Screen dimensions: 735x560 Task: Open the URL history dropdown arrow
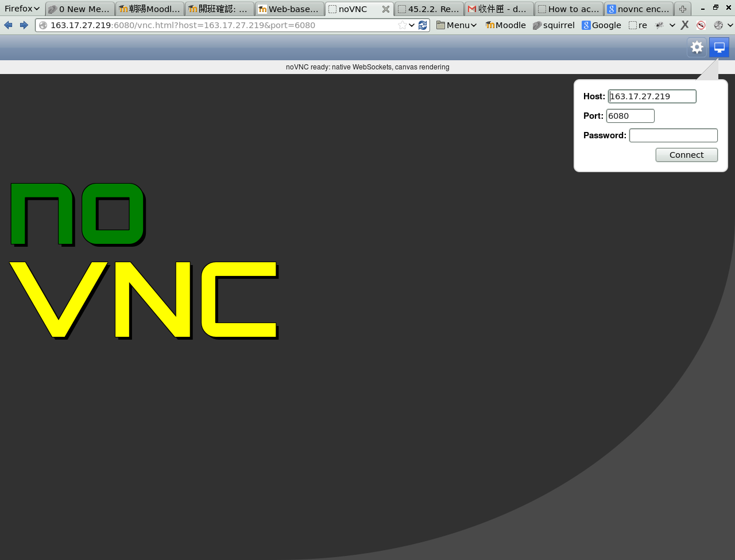(412, 25)
